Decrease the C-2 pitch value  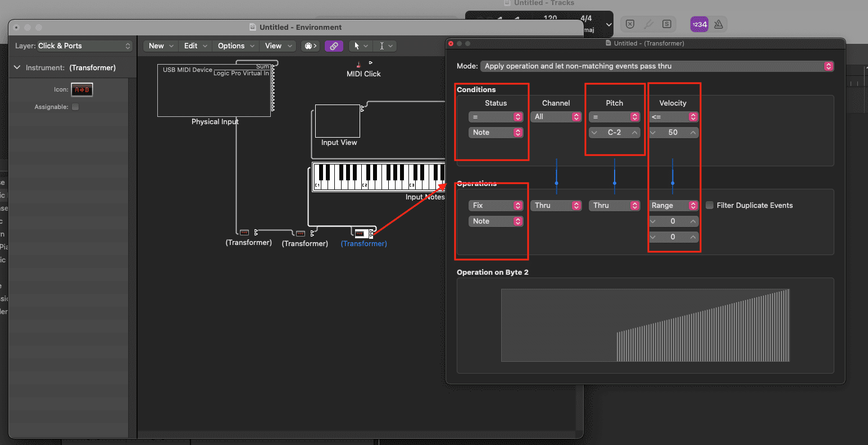pos(594,133)
